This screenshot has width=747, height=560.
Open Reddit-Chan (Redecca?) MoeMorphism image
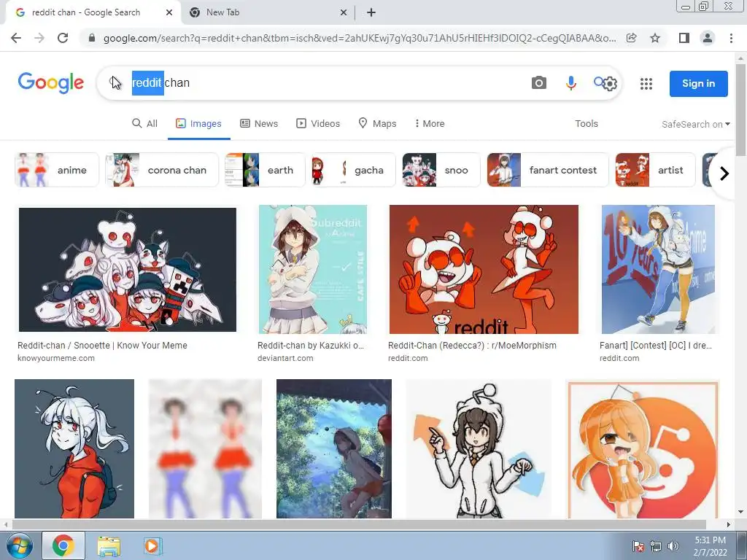(x=484, y=270)
